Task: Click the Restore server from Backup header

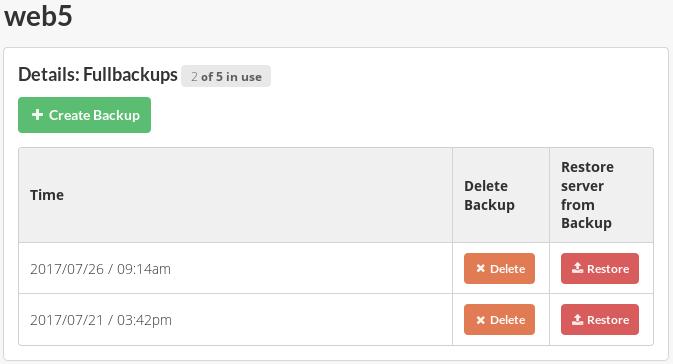Action: [587, 195]
